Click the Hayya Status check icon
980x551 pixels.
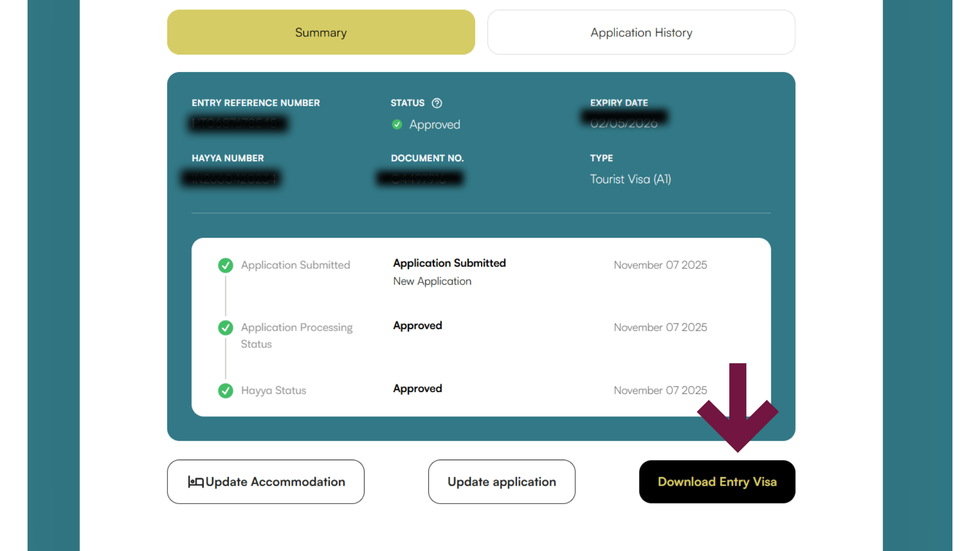pyautogui.click(x=226, y=391)
